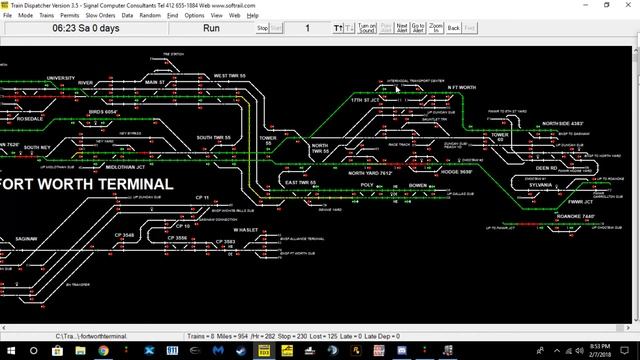Click the simulation clock display
640x360 pixels.
click(86, 28)
